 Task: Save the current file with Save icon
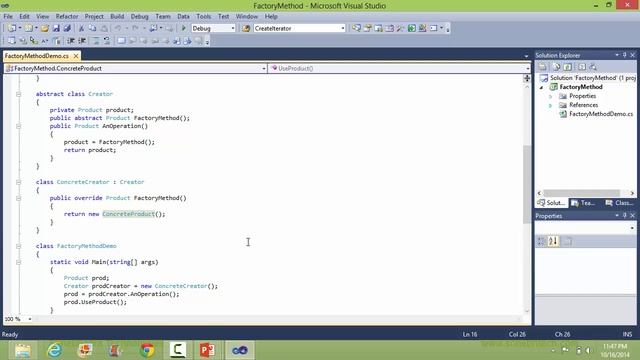[56, 28]
